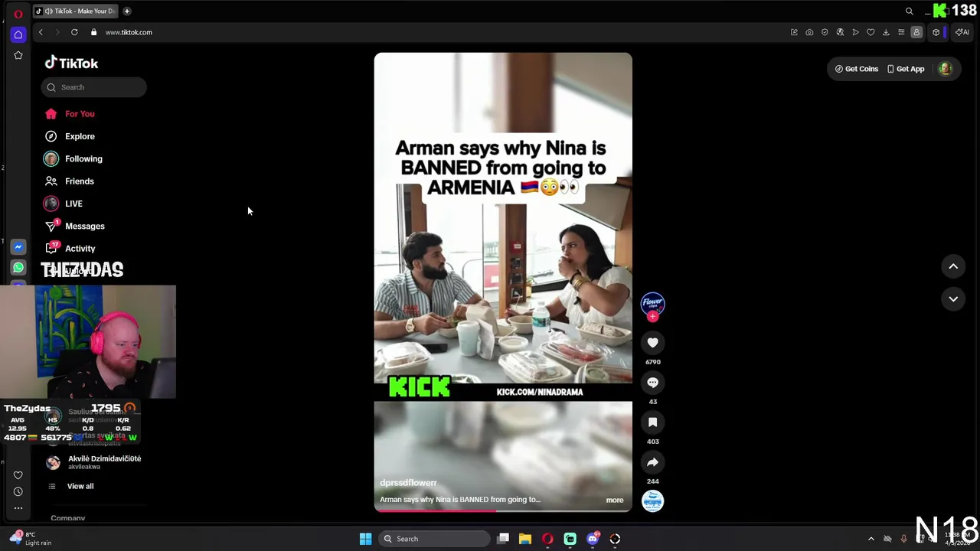Click the site security lock icon
The height and width of the screenshot is (551, 980).
(x=93, y=32)
